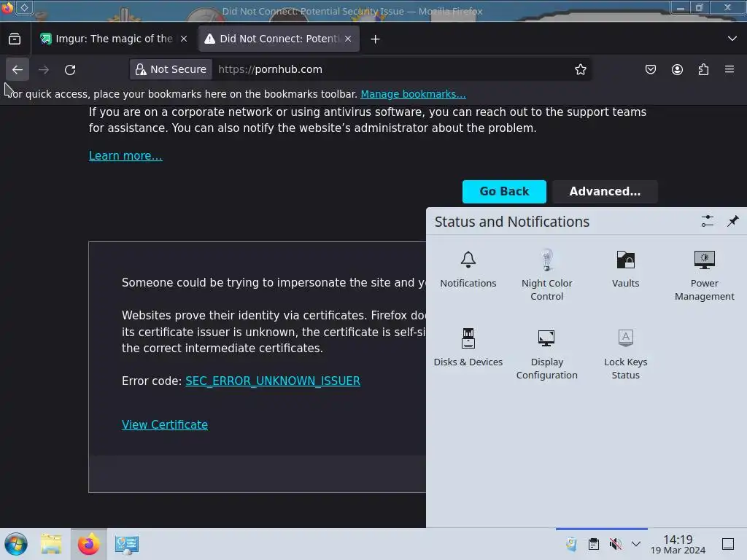Open Extensions puzzle icon

(x=703, y=69)
